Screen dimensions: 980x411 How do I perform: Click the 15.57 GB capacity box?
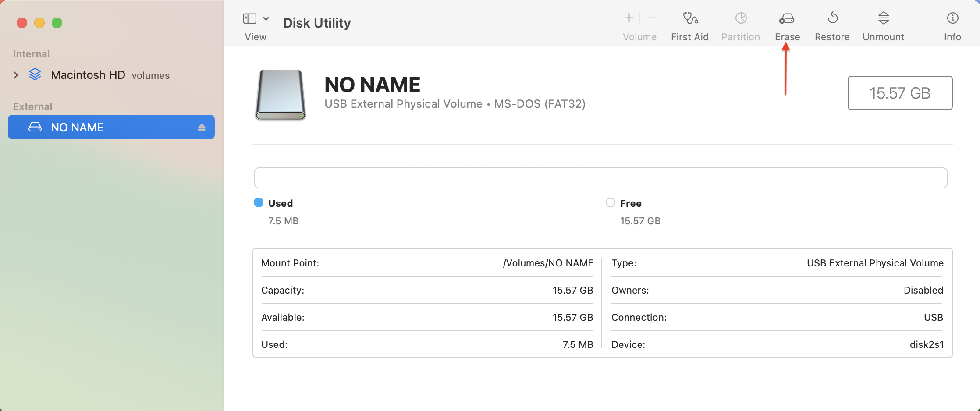click(900, 93)
